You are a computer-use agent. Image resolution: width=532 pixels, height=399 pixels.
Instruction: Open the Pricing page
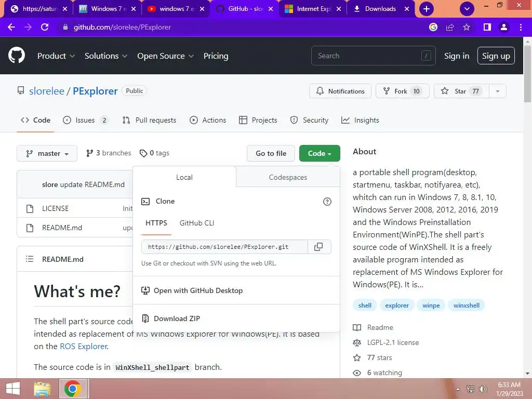216,56
